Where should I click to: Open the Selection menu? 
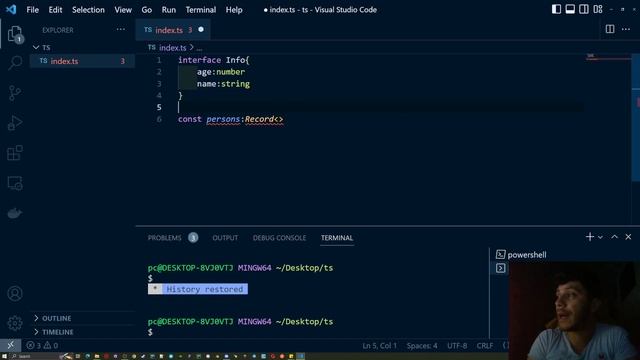click(88, 10)
